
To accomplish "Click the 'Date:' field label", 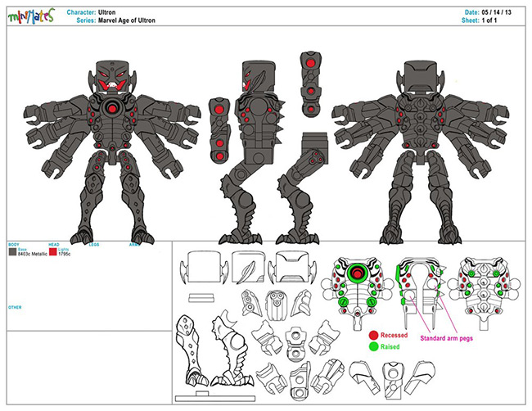I will 472,12.
